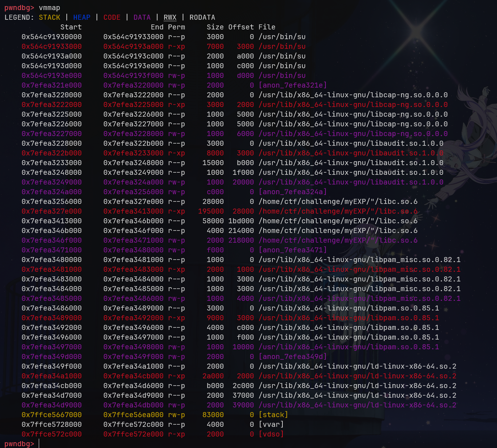Image resolution: width=497 pixels, height=448 pixels.
Task: Click the purple DATA legend label
Action: pos(142,17)
